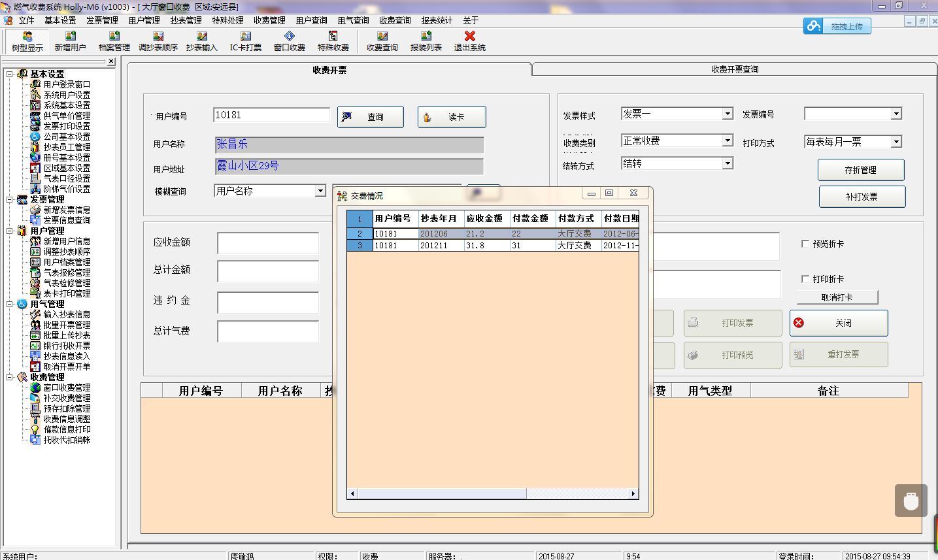This screenshot has height=560, width=938.
Task: Collapse the 基本设置 tree node
Action: (x=10, y=74)
